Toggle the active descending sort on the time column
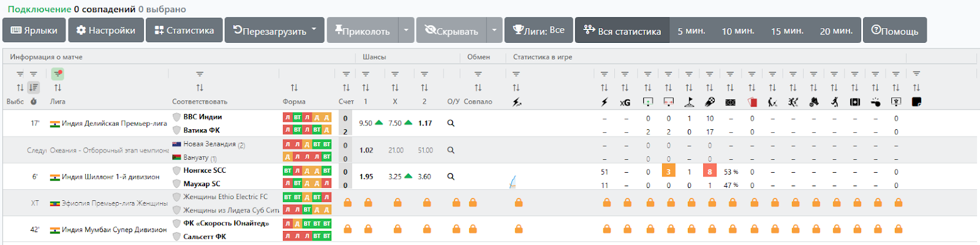980x245 pixels. click(34, 88)
